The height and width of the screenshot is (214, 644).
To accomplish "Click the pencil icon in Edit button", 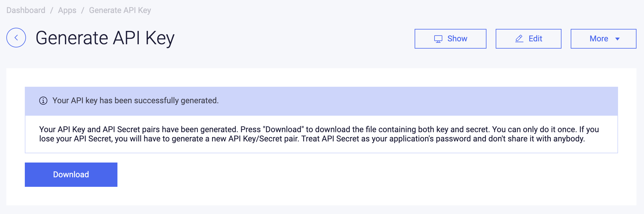I will point(519,39).
